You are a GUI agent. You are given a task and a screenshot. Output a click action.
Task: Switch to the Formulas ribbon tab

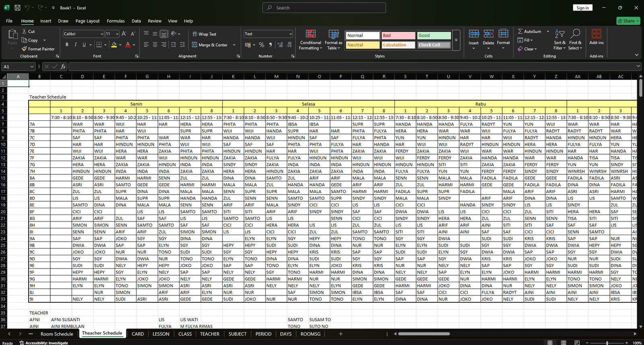116,21
